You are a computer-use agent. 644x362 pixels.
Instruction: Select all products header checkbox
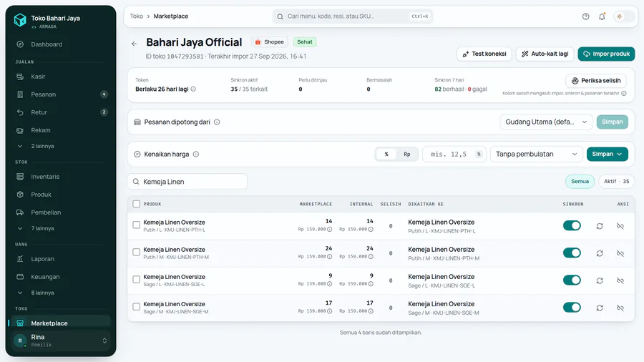click(x=137, y=204)
